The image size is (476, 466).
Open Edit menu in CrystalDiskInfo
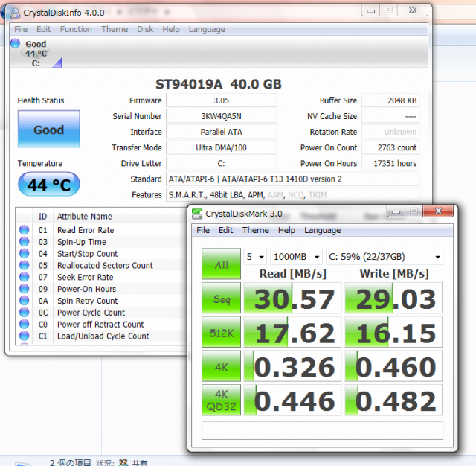pyautogui.click(x=43, y=29)
